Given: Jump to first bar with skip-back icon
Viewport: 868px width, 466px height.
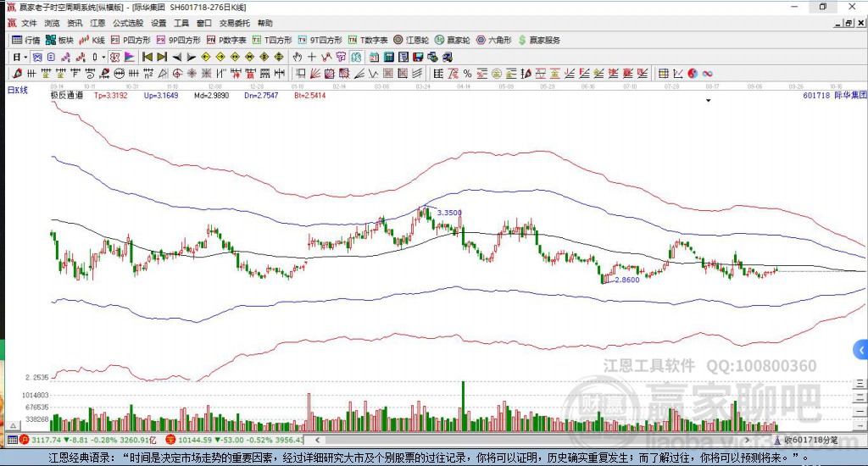Looking at the screenshot, I should coord(147,57).
